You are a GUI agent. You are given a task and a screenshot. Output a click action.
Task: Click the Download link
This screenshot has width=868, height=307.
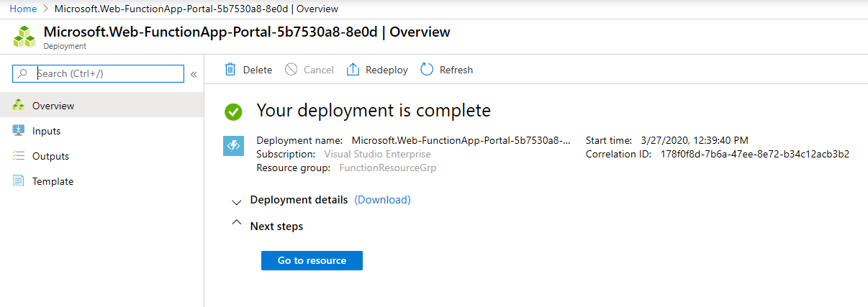tap(382, 200)
